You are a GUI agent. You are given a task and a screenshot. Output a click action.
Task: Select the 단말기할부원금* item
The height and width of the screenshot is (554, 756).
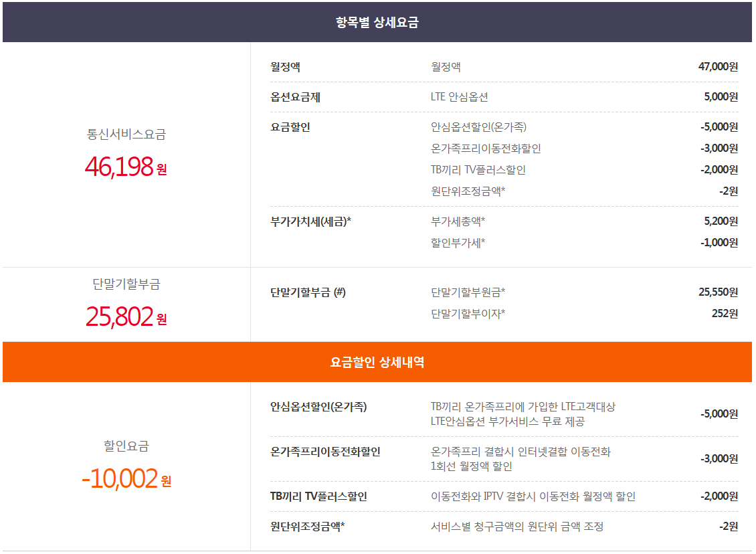click(468, 292)
